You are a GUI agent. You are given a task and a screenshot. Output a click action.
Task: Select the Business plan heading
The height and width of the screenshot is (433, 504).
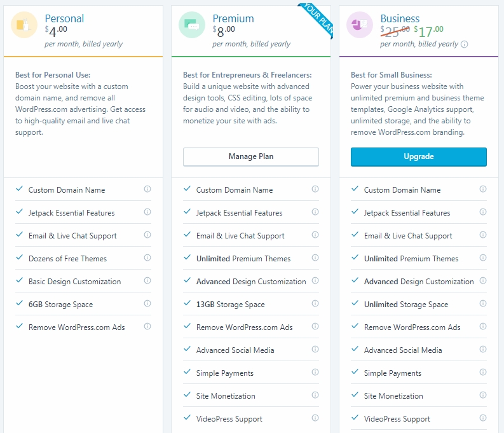click(x=400, y=18)
